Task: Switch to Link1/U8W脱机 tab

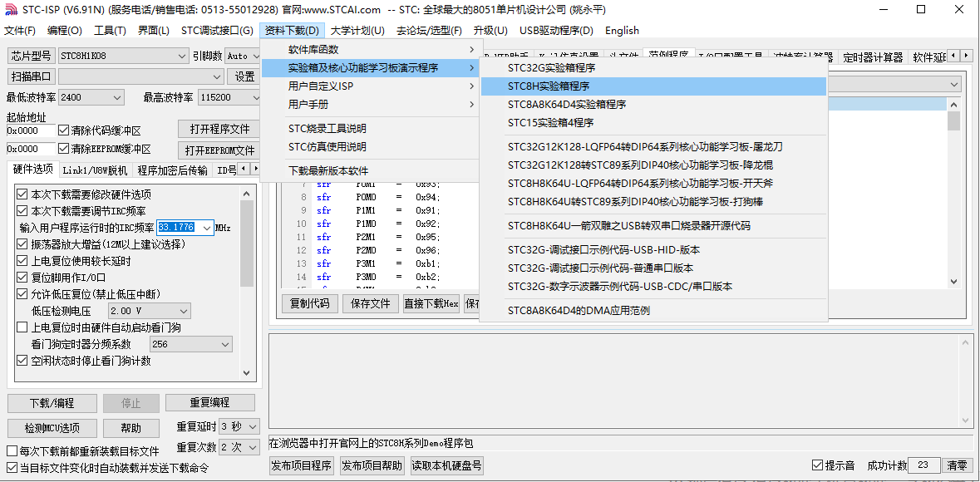Action: [x=95, y=170]
